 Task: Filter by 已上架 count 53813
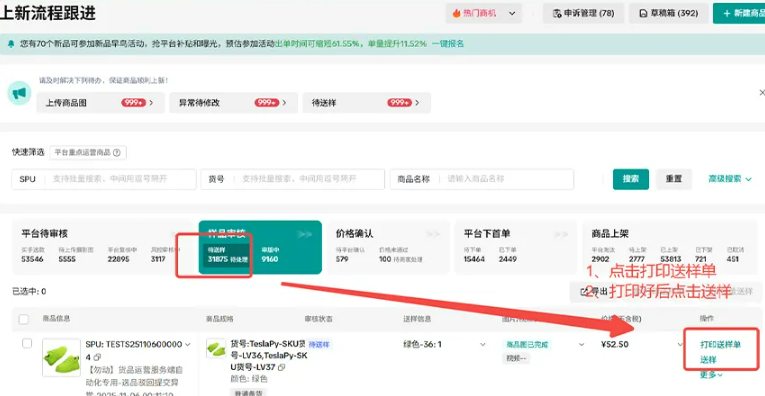[671, 255]
